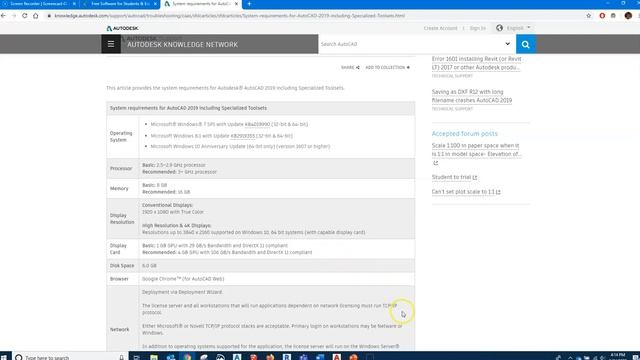Viewport: 640px width, 360px height.
Task: Click Accepted forum posts heading
Action: tap(464, 133)
